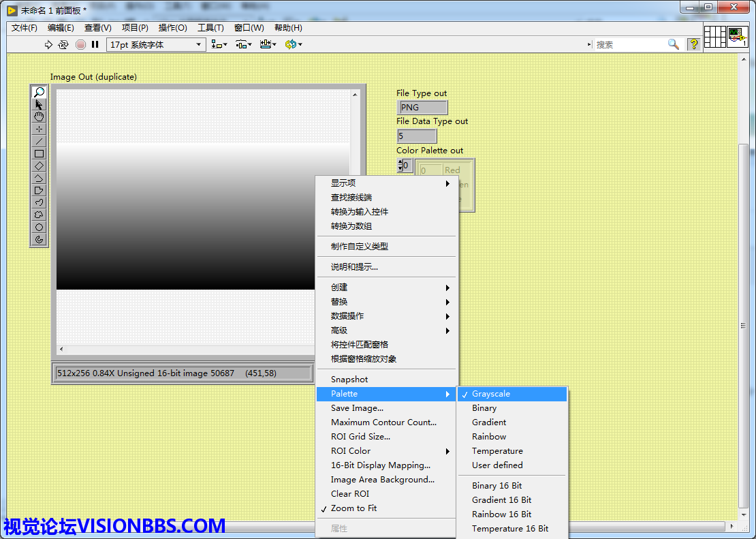Screen dimensions: 756x539
Task: Click the Run Continuously button
Action: 63,44
